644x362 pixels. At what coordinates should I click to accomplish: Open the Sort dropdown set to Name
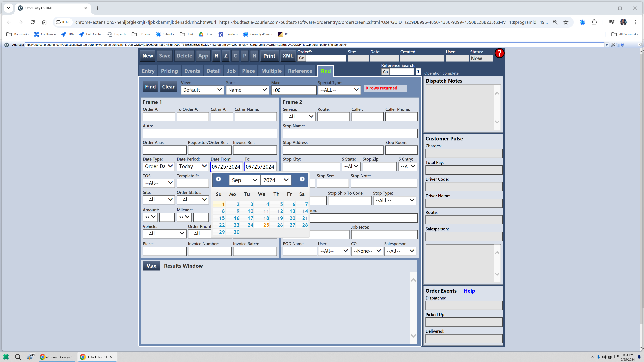[247, 90]
